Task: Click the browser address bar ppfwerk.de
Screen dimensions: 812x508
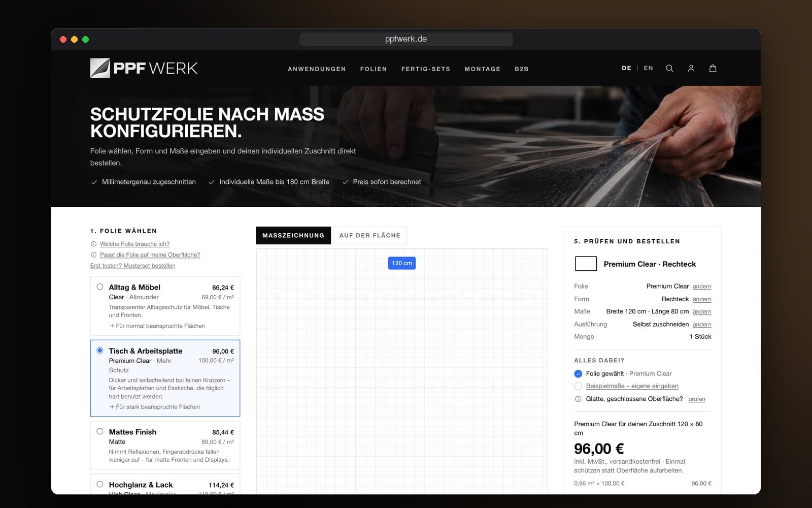Action: [406, 39]
